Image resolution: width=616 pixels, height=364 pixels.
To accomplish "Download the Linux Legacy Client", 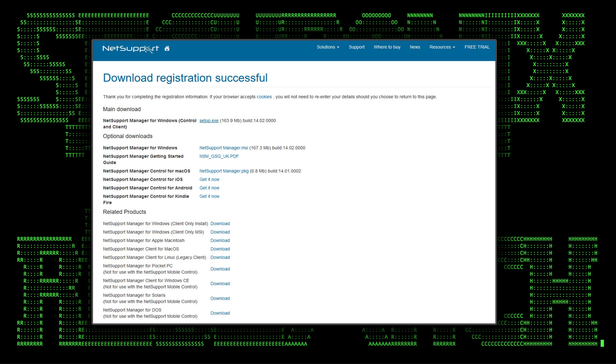I will point(220,257).
